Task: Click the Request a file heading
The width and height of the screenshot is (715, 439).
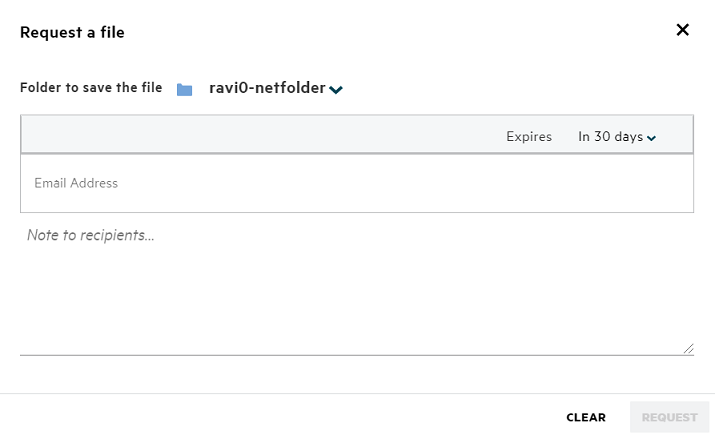Action: point(72,32)
